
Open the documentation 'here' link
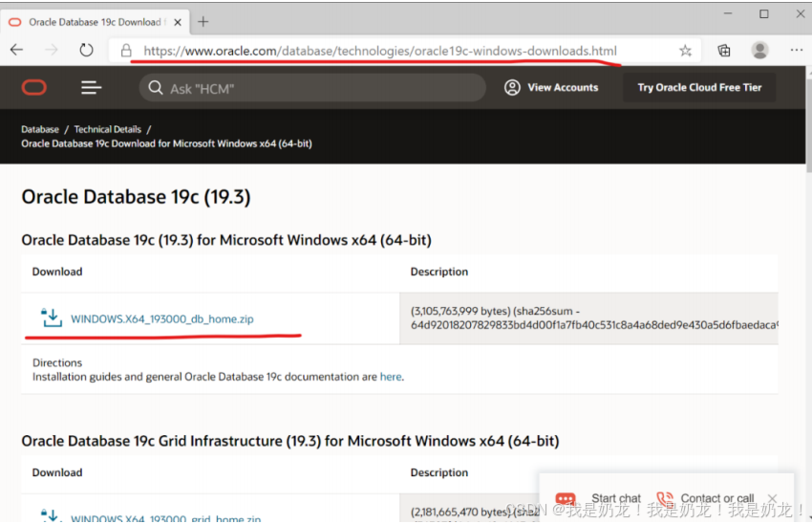tap(391, 377)
